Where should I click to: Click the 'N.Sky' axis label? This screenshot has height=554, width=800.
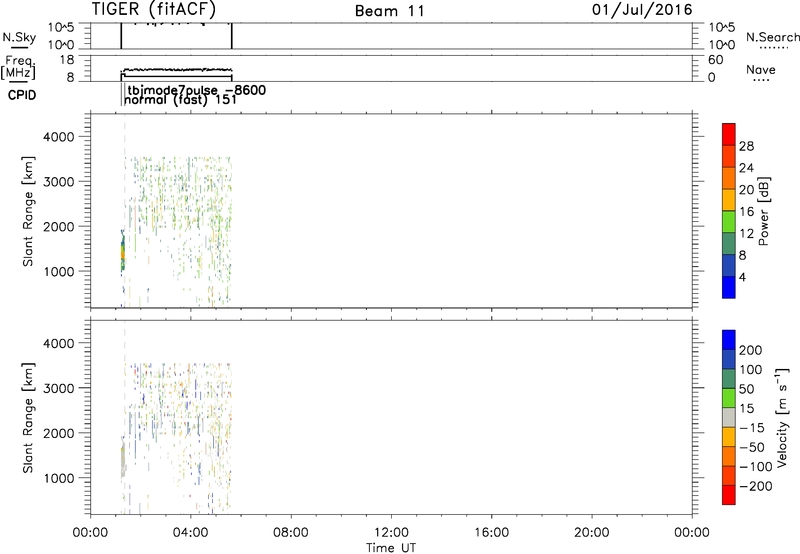point(19,37)
